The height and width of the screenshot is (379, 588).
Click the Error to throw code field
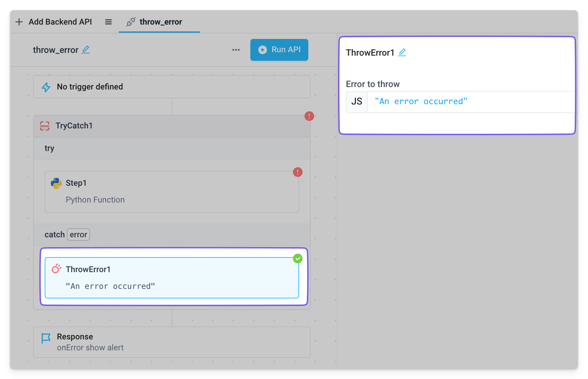(x=471, y=102)
